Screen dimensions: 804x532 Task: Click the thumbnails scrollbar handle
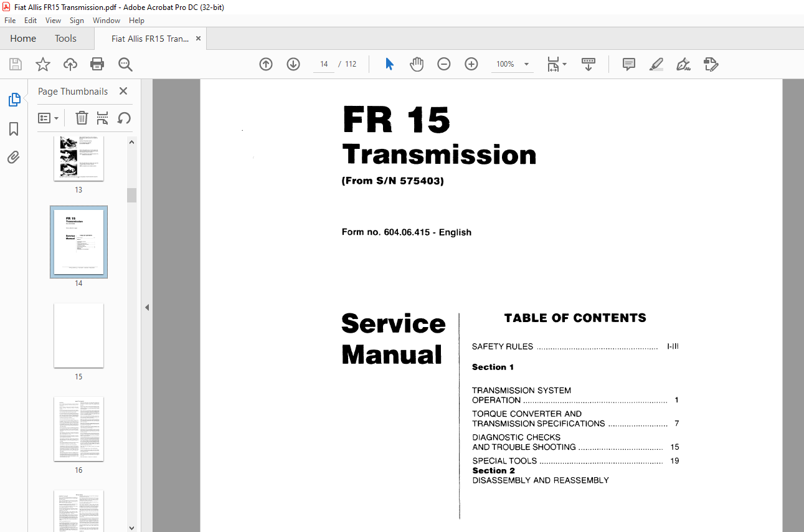[131, 195]
